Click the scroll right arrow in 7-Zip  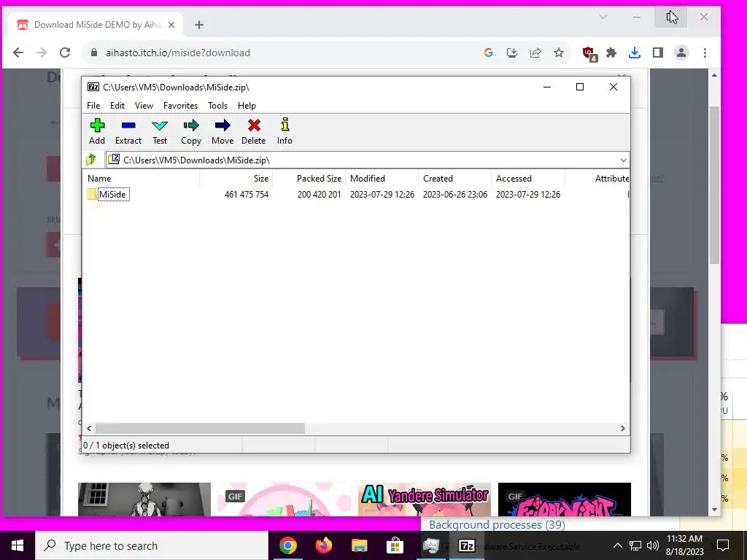point(623,428)
